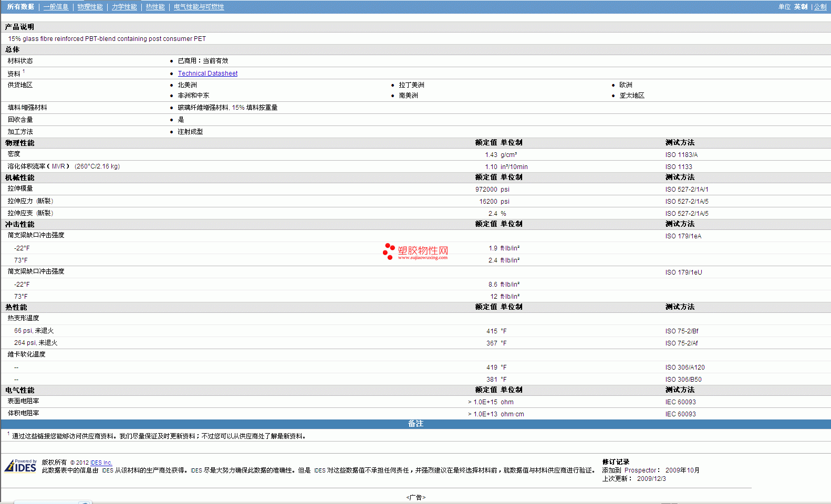Click the MVR term link
831x504 pixels.
58,166
